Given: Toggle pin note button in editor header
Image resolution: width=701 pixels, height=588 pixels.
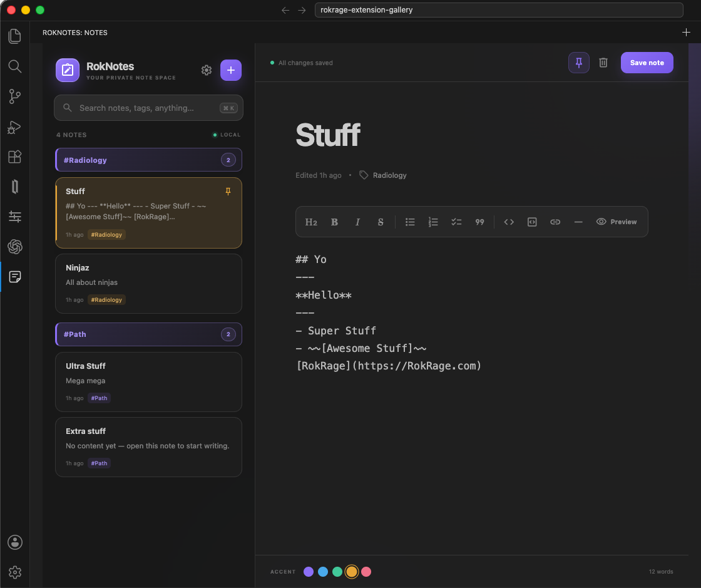Looking at the screenshot, I should 578,63.
